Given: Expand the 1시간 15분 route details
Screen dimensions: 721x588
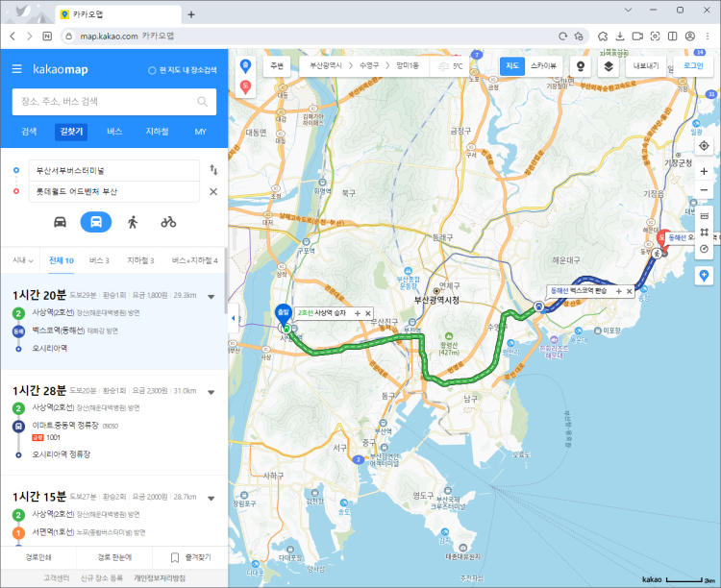Looking at the screenshot, I should pos(211,499).
